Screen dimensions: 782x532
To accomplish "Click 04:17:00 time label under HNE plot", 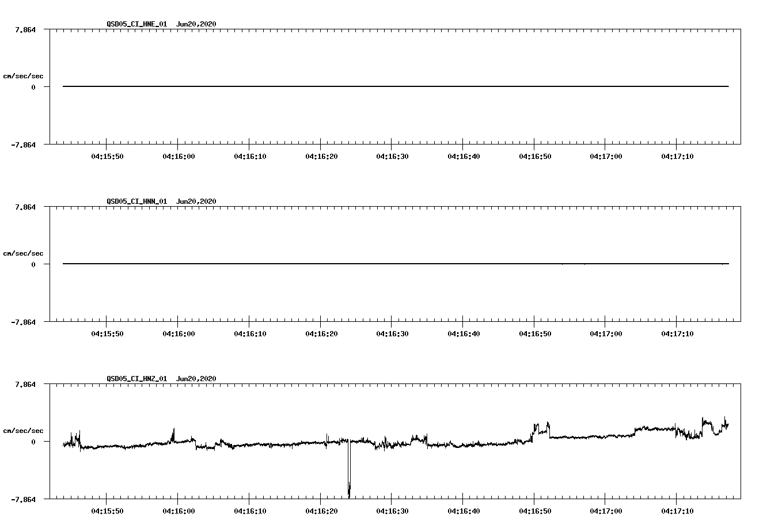I will click(606, 156).
